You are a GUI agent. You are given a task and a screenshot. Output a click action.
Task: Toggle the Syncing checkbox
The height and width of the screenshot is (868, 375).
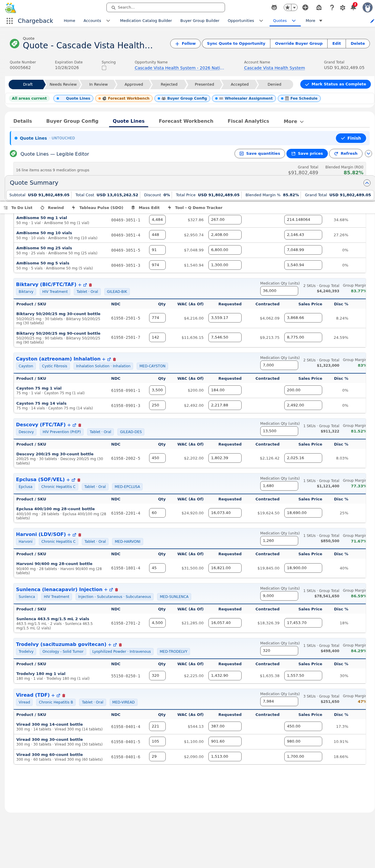tap(104, 68)
